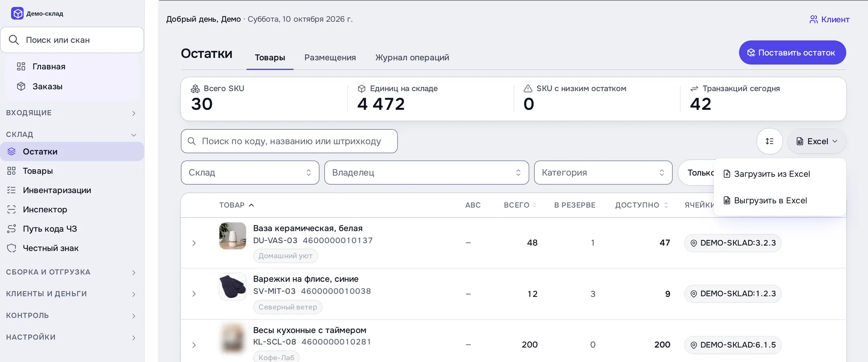This screenshot has height=362, width=868.
Task: Select the Товары tab in the header
Action: (270, 58)
